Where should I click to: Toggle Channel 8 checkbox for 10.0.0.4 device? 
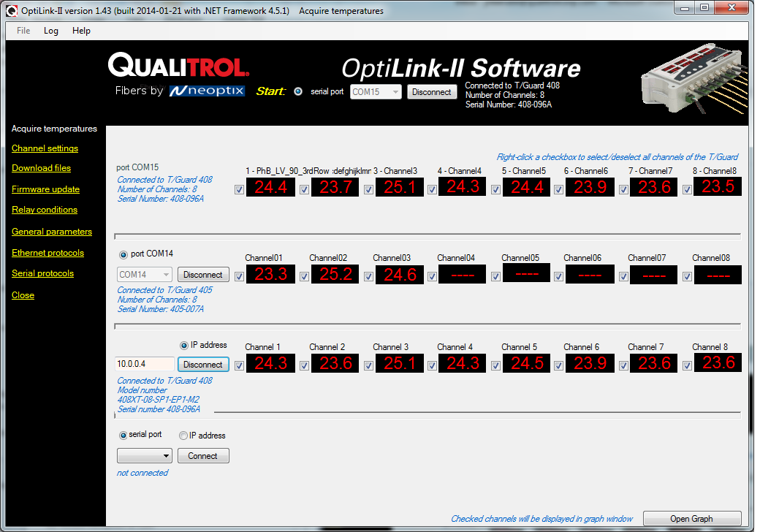click(687, 365)
